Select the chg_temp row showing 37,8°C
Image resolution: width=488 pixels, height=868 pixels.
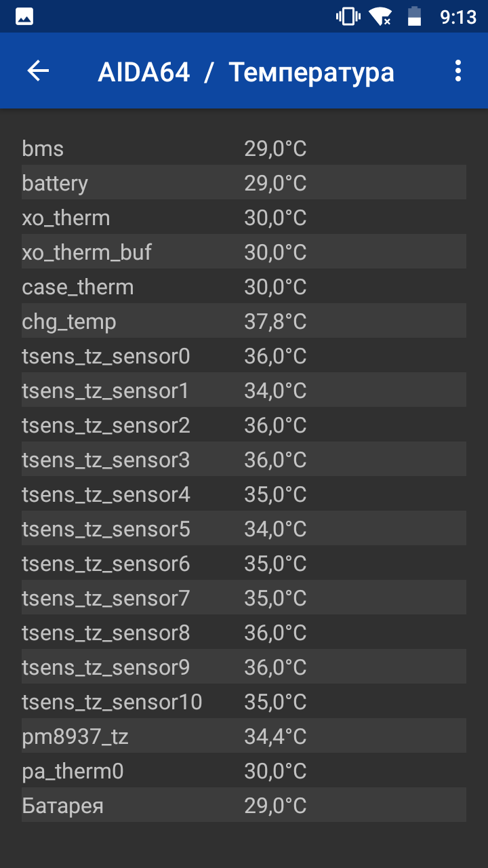pos(244,321)
